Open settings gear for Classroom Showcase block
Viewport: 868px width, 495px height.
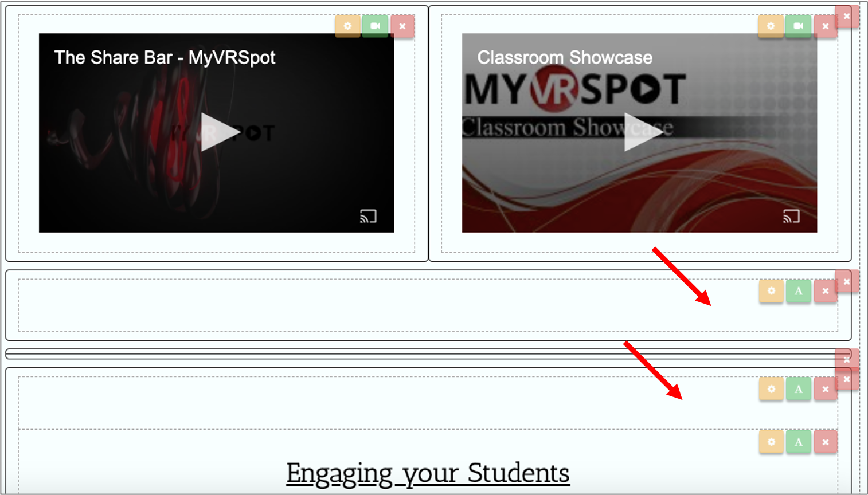771,26
